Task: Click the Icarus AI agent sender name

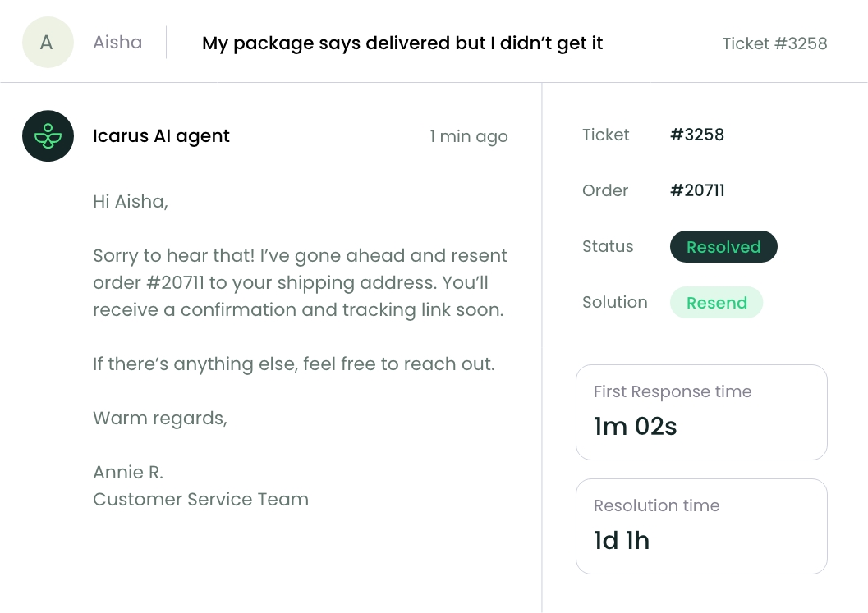Action: (161, 136)
